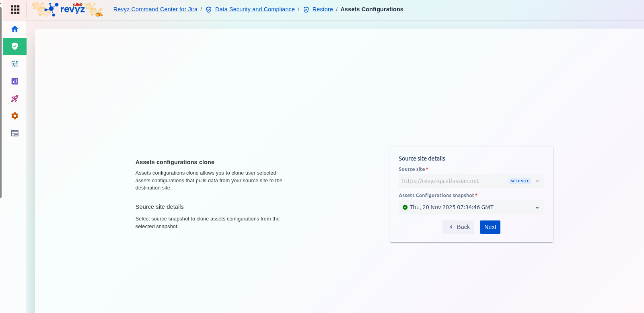Click the Revyz logo
The width and height of the screenshot is (644, 313).
[68, 9]
